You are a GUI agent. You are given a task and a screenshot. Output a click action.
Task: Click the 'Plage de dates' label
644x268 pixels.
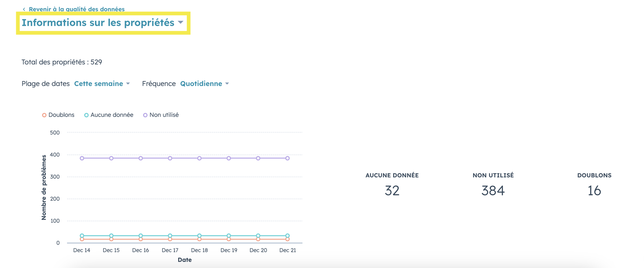click(46, 84)
